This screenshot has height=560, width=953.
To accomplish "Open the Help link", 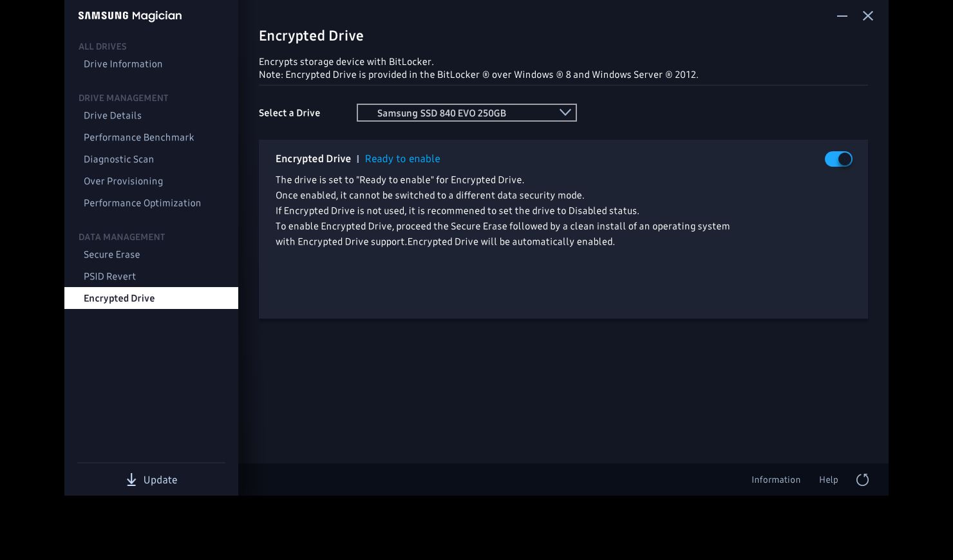I will (x=829, y=480).
